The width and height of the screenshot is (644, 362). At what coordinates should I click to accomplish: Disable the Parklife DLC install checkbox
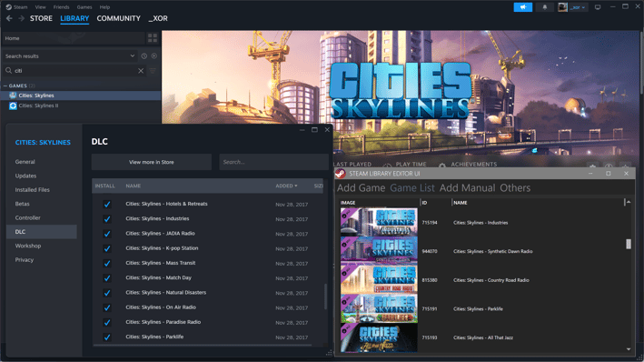click(107, 337)
